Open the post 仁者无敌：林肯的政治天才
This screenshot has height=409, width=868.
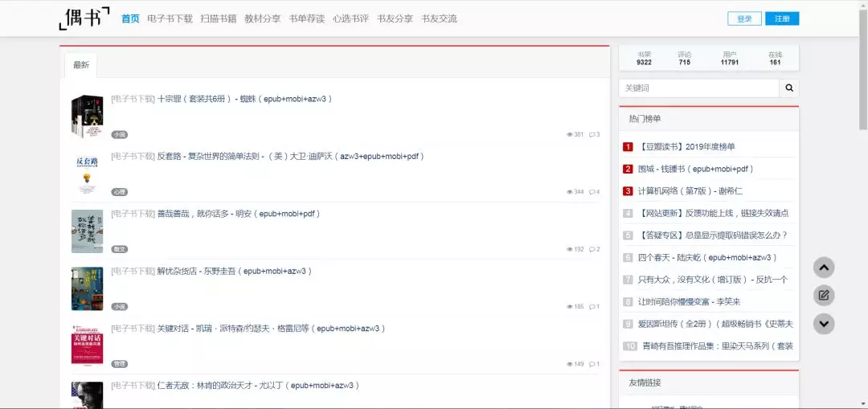coord(259,386)
